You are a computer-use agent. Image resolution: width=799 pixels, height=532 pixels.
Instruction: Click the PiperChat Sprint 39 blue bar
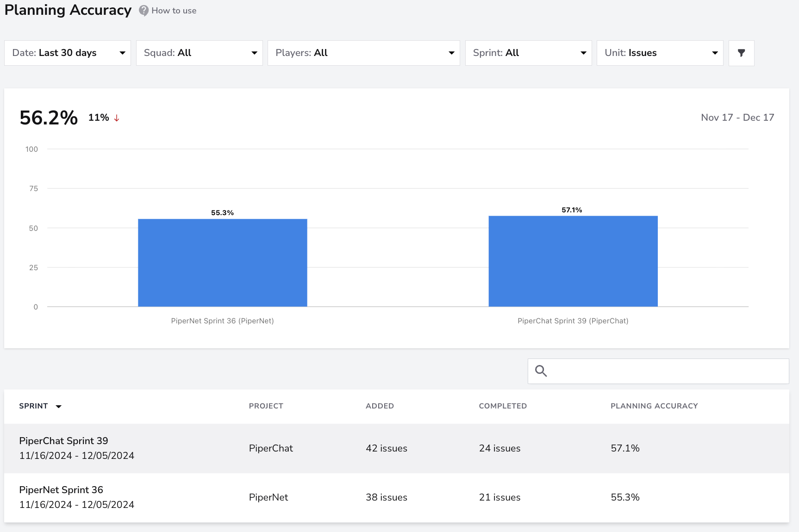[573, 261]
